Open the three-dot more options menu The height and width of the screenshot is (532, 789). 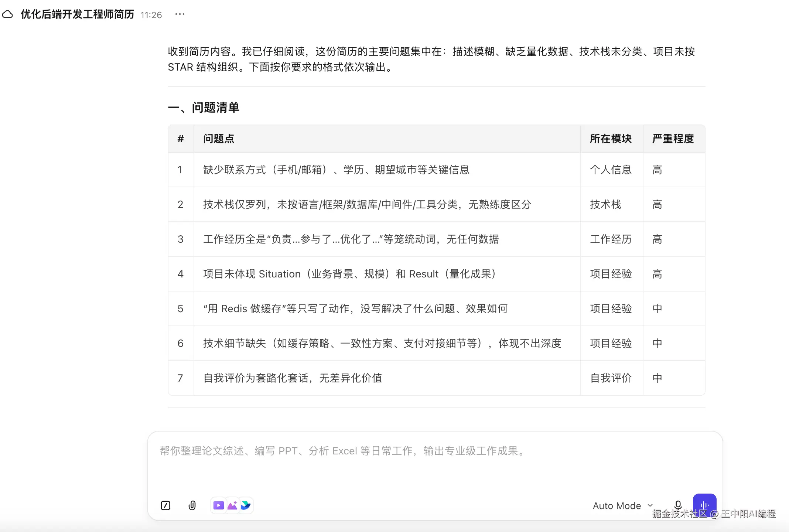(180, 14)
